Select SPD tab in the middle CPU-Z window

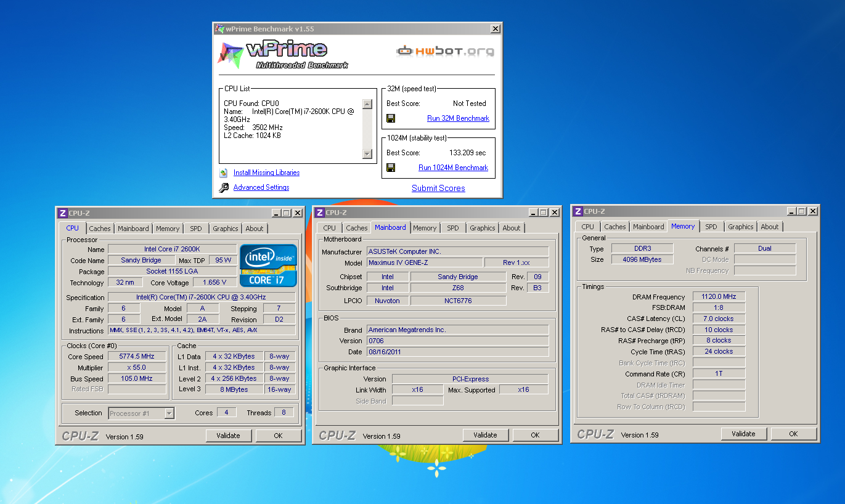click(x=453, y=228)
